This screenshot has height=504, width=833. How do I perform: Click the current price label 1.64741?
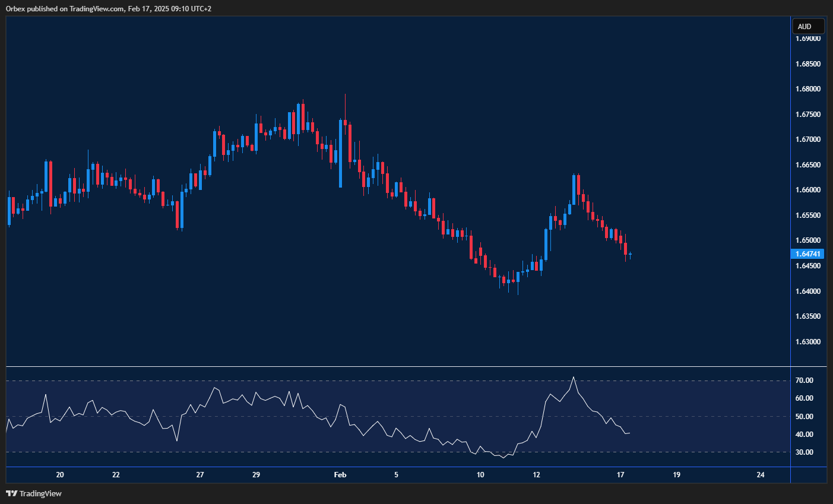pyautogui.click(x=808, y=253)
